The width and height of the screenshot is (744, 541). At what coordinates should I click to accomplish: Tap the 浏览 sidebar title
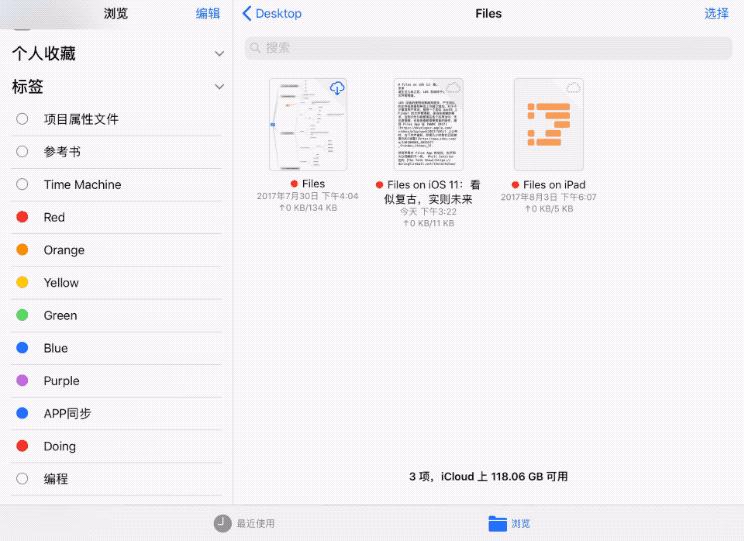click(x=116, y=13)
